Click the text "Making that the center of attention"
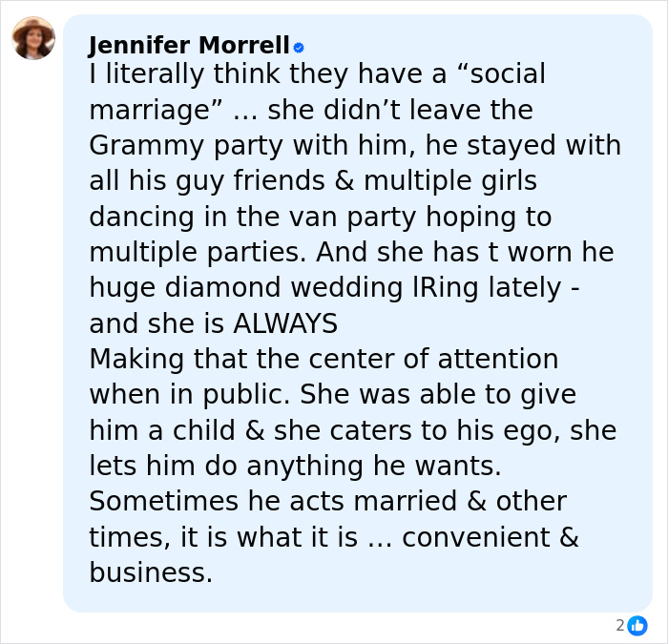 coord(324,360)
